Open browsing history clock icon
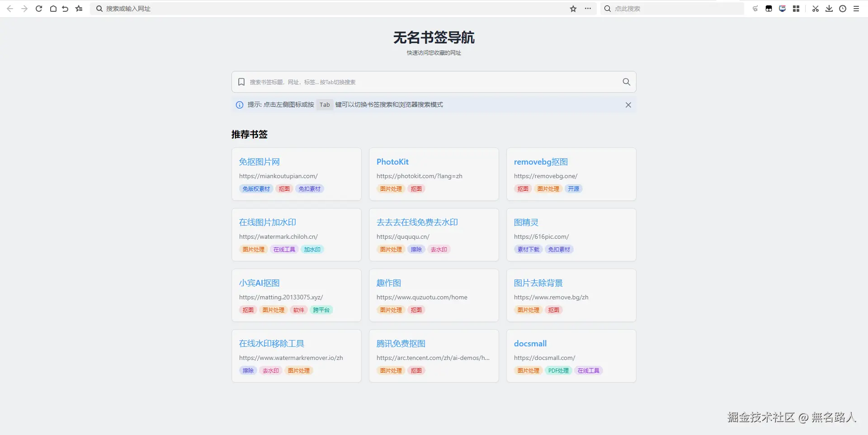This screenshot has width=868, height=435. pos(843,9)
